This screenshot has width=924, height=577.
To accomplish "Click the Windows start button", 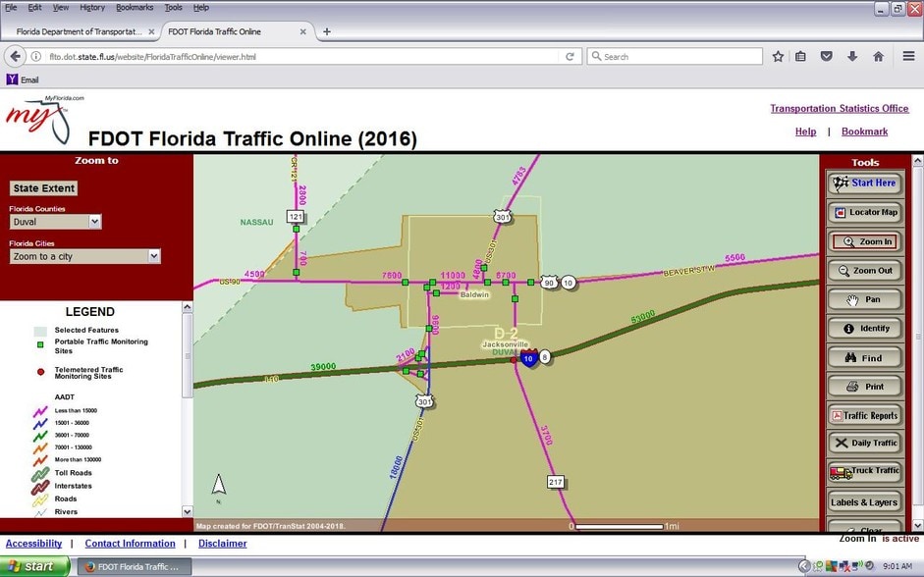I will [x=34, y=566].
